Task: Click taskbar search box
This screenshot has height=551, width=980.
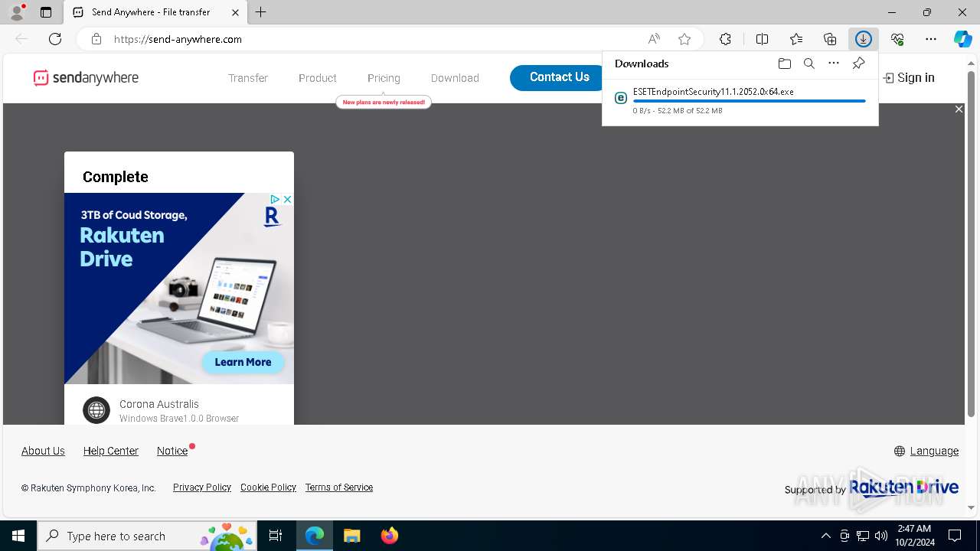Action: click(147, 536)
